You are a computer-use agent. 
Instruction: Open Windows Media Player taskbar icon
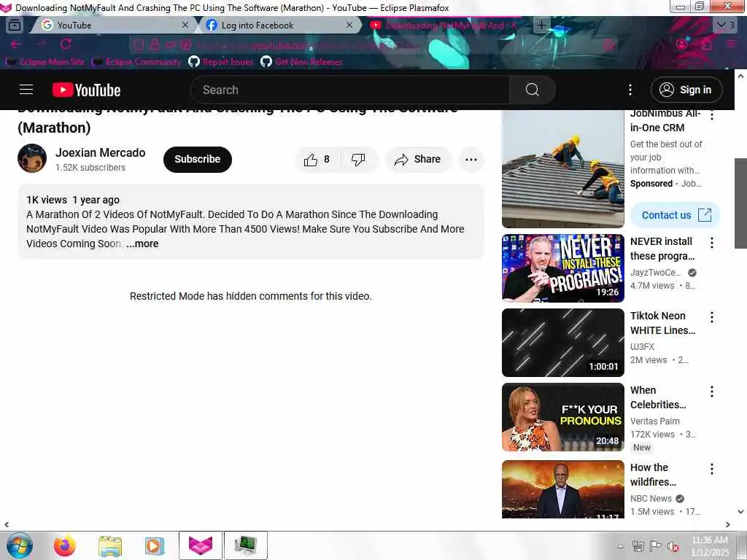155,545
